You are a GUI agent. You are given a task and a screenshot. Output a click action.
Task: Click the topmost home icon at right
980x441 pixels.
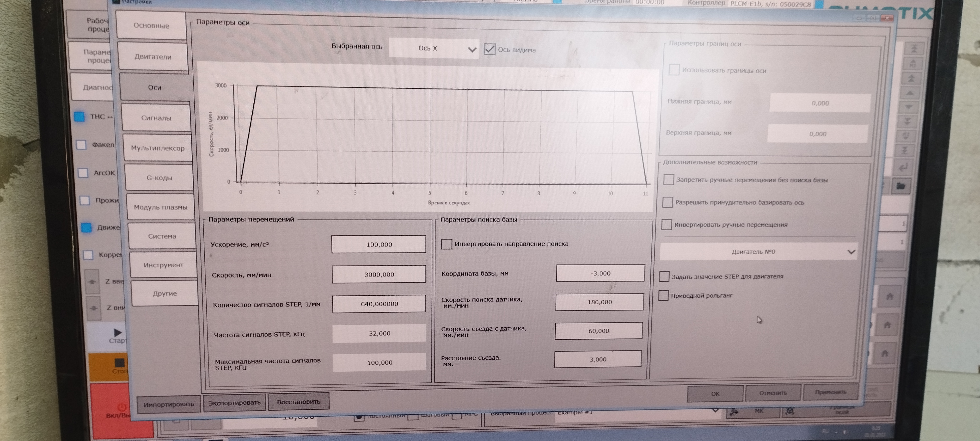(x=889, y=296)
